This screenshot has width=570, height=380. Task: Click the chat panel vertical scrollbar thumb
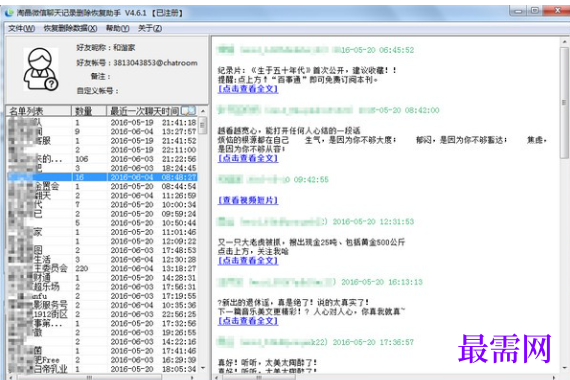point(564,103)
